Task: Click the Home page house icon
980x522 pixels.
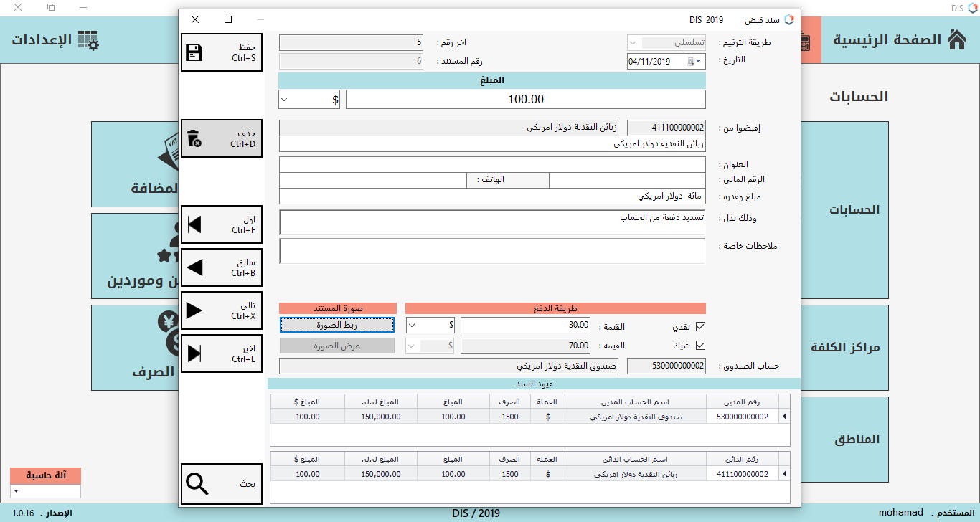Action: pyautogui.click(x=956, y=40)
